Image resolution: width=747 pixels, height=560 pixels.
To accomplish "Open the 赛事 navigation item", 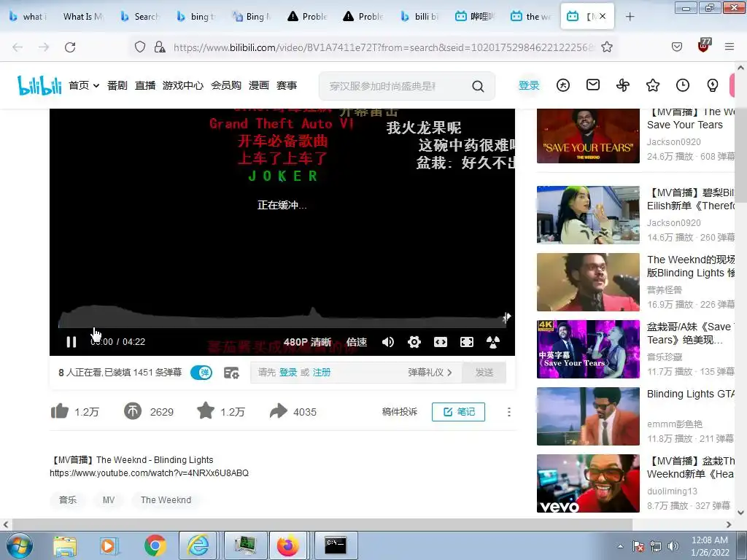I will click(x=287, y=86).
